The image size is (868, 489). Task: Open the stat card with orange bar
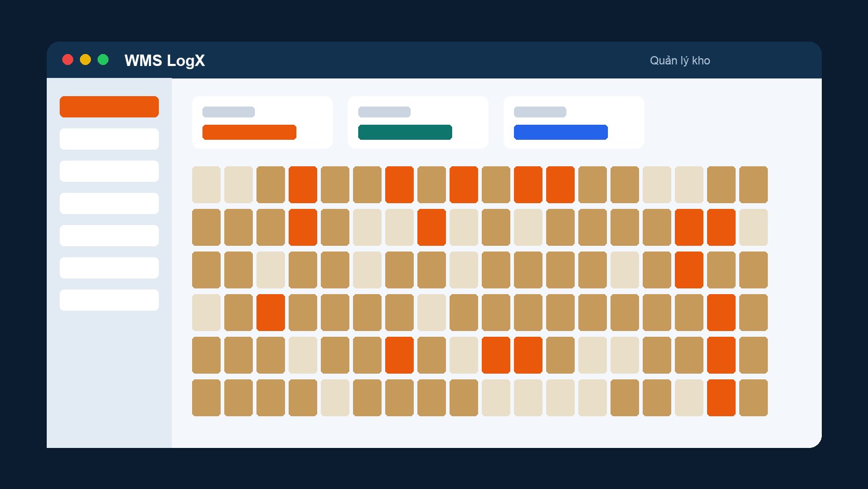coord(262,122)
